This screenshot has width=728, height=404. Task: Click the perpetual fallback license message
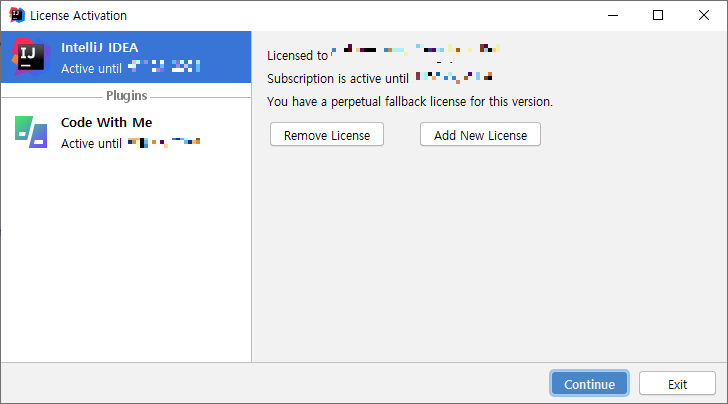[x=410, y=101]
